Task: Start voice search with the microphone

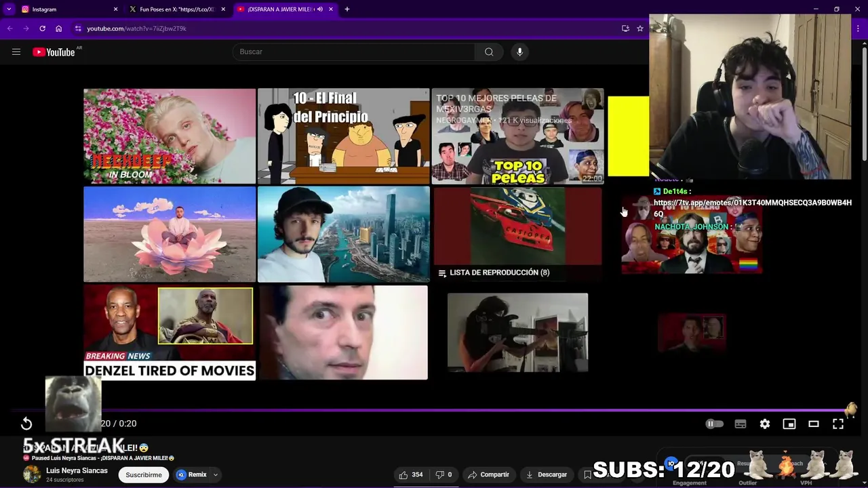Action: point(519,52)
